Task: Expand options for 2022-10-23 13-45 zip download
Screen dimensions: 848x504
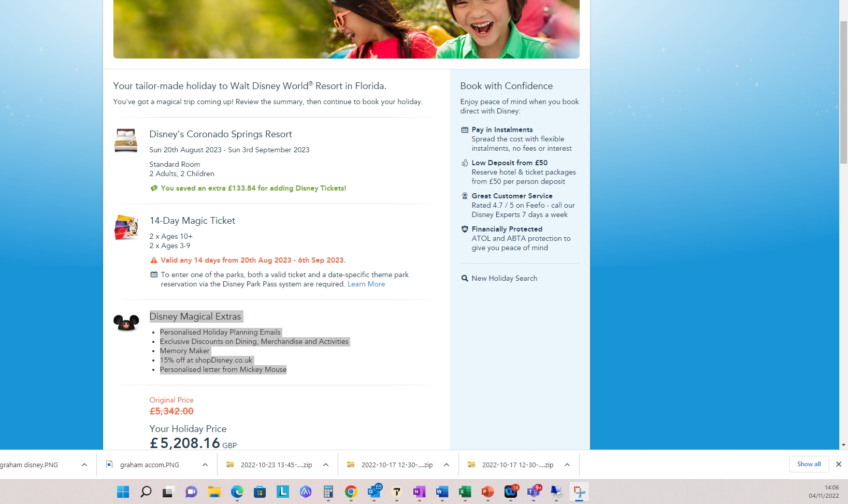Action: [x=326, y=465]
